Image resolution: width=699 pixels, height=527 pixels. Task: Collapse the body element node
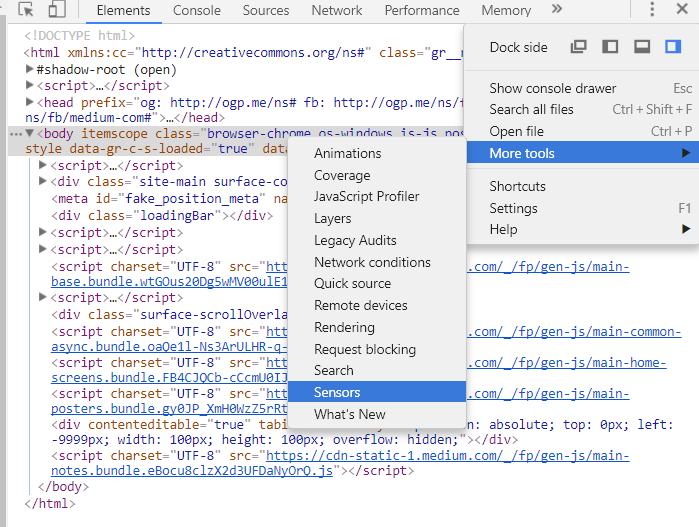click(29, 133)
